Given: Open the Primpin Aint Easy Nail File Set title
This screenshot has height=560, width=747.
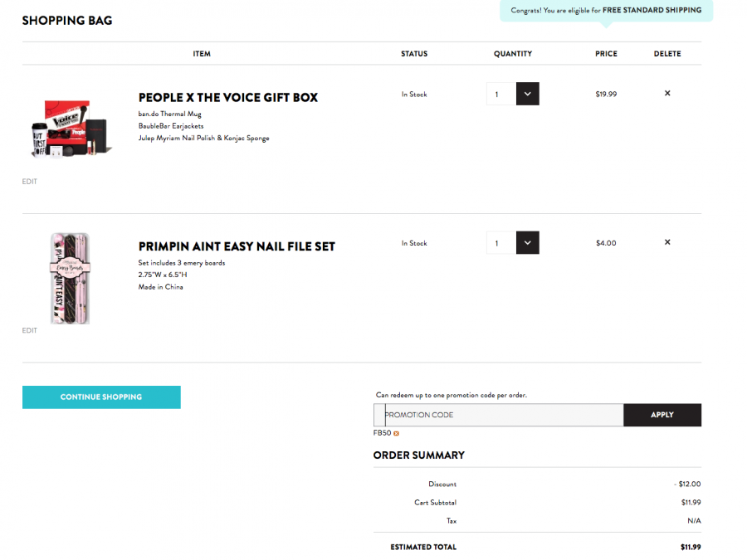Looking at the screenshot, I should (x=237, y=246).
